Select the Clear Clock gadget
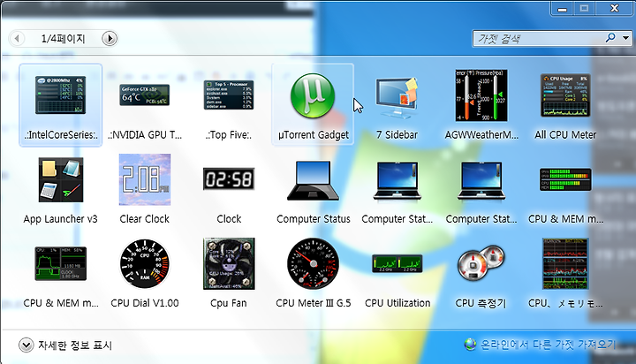This screenshot has width=636, height=364. coord(145,179)
